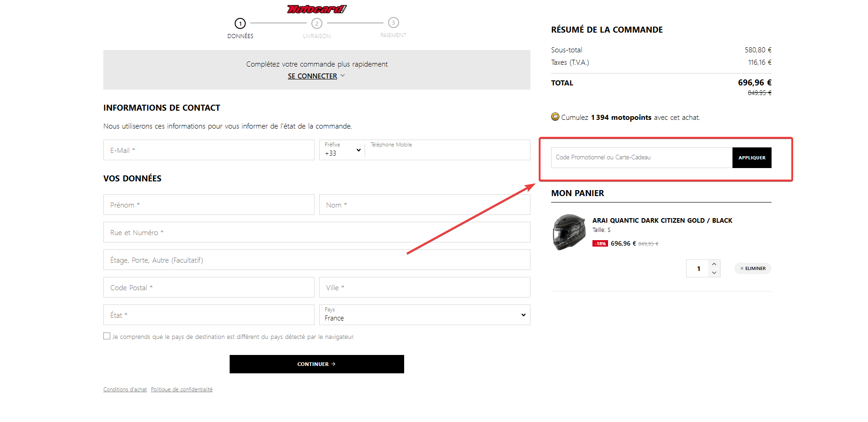Click the Taille: S size label
This screenshot has height=422, width=868.
601,230
